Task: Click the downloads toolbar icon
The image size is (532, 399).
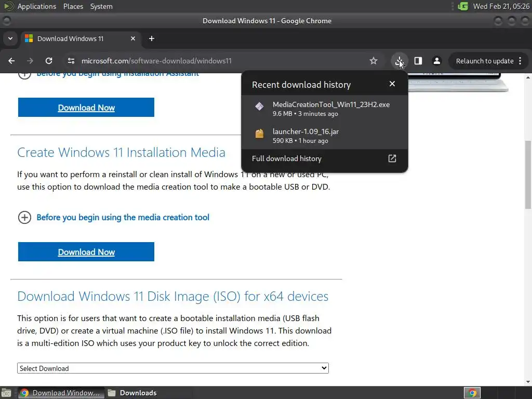Action: pyautogui.click(x=399, y=61)
